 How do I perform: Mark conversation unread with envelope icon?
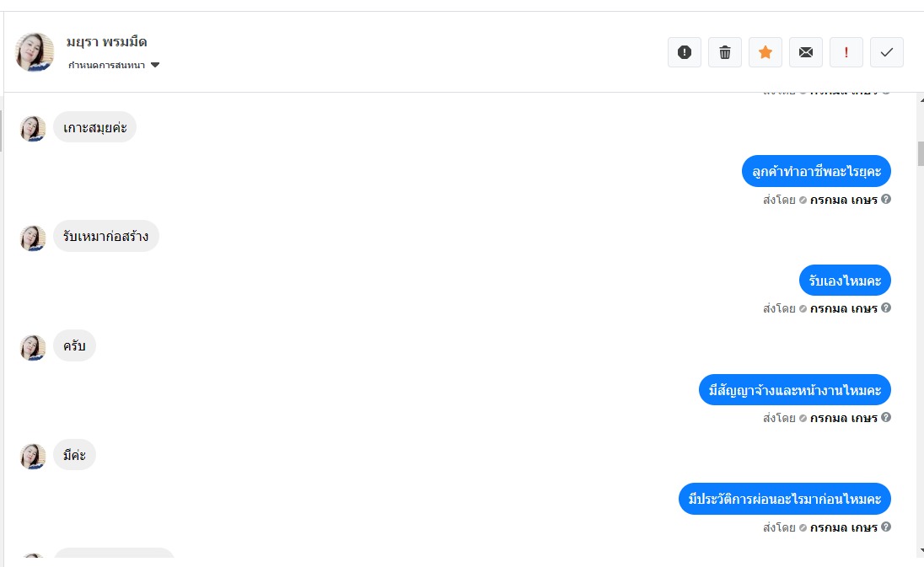(806, 52)
